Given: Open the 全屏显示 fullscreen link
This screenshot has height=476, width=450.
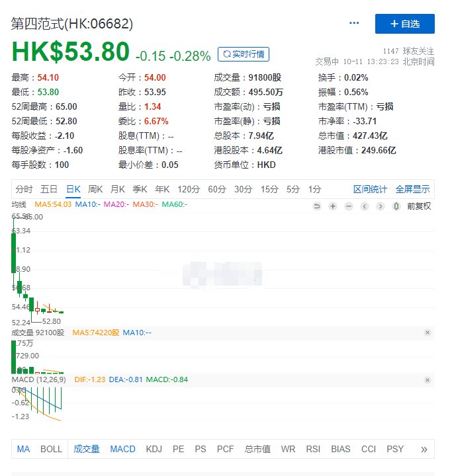Looking at the screenshot, I should (x=413, y=190).
